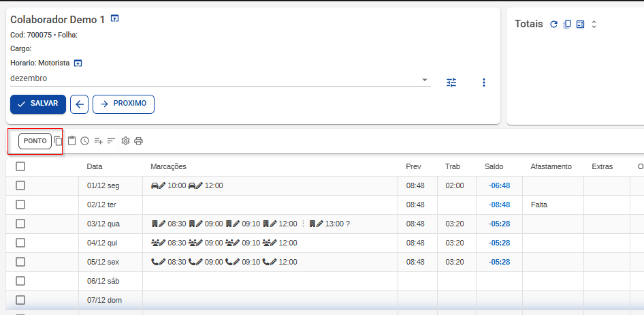The image size is (644, 315).
Task: Click phone icon before 12:00 on 05/12
Action: click(x=266, y=262)
